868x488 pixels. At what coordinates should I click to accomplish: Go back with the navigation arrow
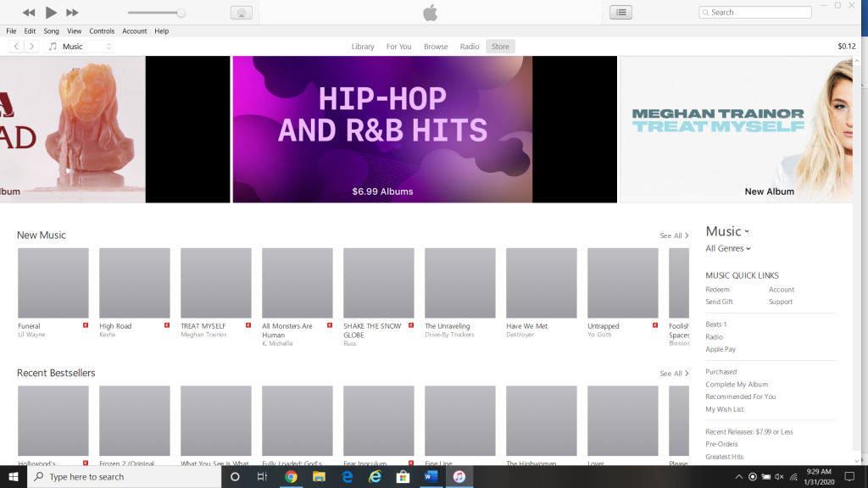pyautogui.click(x=17, y=47)
